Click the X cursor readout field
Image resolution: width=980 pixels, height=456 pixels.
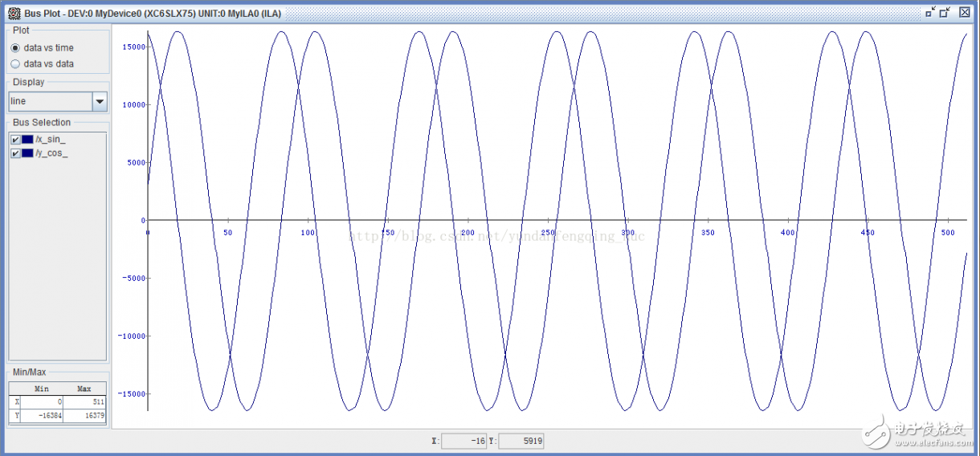464,441
